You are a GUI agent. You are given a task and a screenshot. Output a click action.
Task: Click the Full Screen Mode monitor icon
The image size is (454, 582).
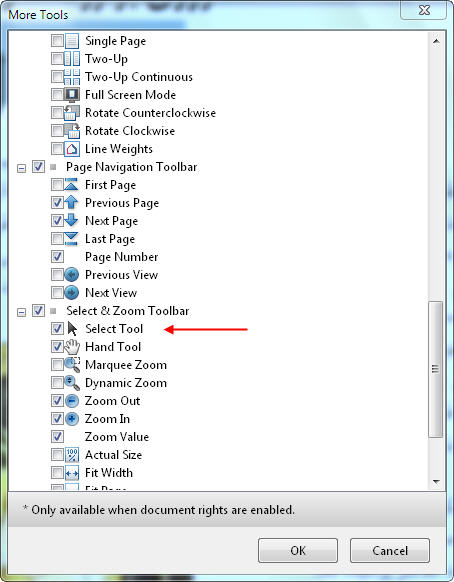72,95
